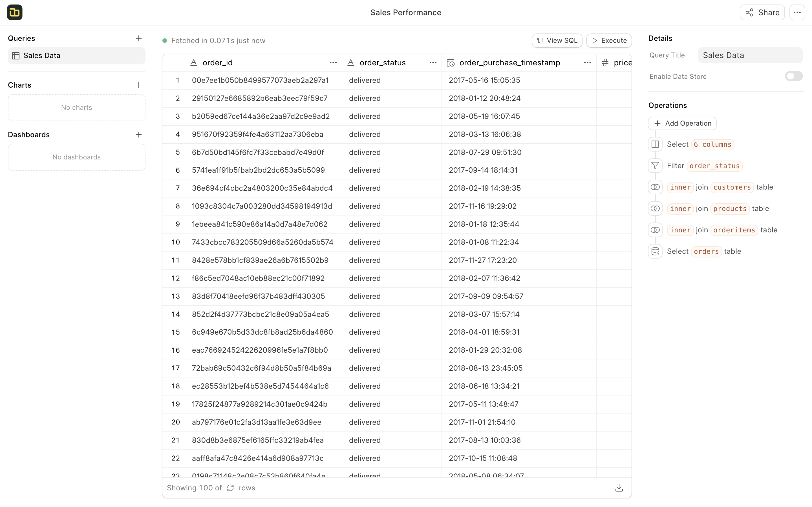Image resolution: width=812 pixels, height=507 pixels.
Task: Open the app logo home icon
Action: tap(14, 12)
